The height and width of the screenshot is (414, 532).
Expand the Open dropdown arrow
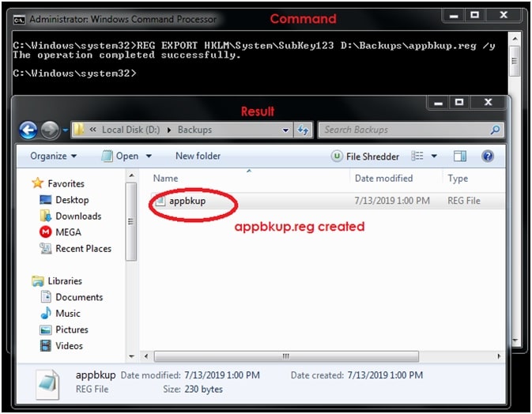click(x=149, y=156)
